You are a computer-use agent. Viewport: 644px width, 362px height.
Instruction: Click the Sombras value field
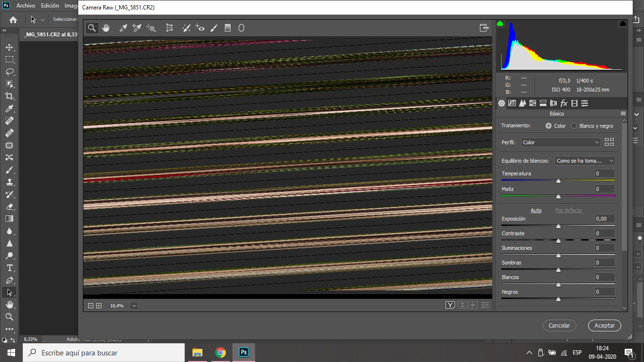coord(605,263)
